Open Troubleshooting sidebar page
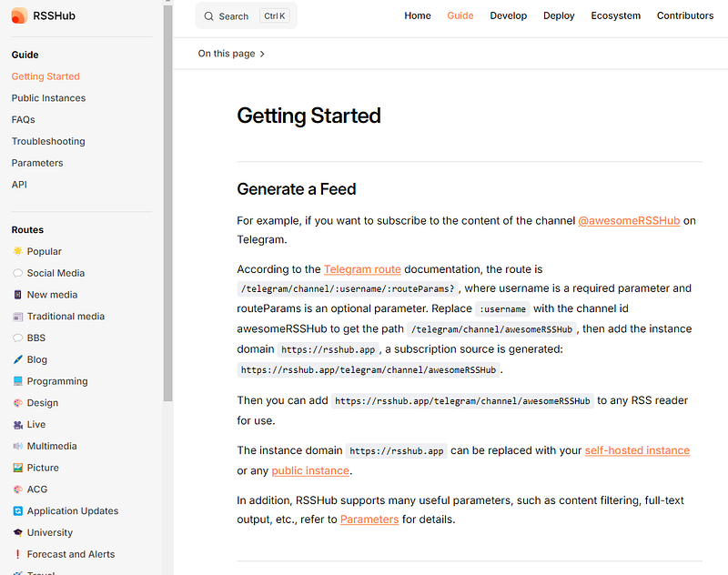 click(x=48, y=141)
